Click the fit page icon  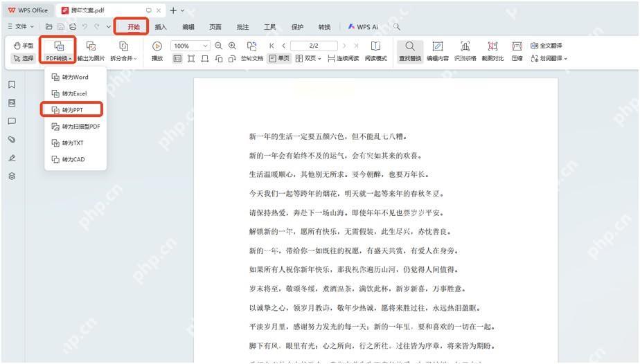191,59
